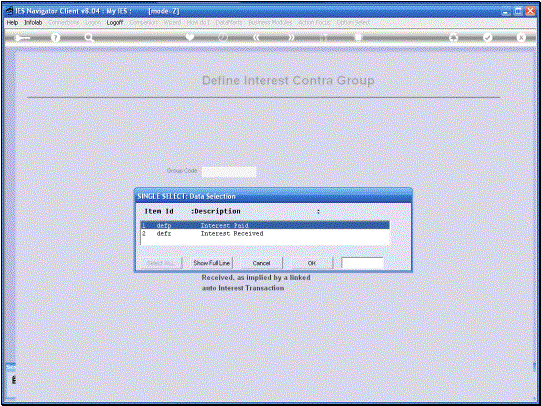Select the defp Interest Paid row
The width and height of the screenshot is (541, 406).
pos(265,225)
